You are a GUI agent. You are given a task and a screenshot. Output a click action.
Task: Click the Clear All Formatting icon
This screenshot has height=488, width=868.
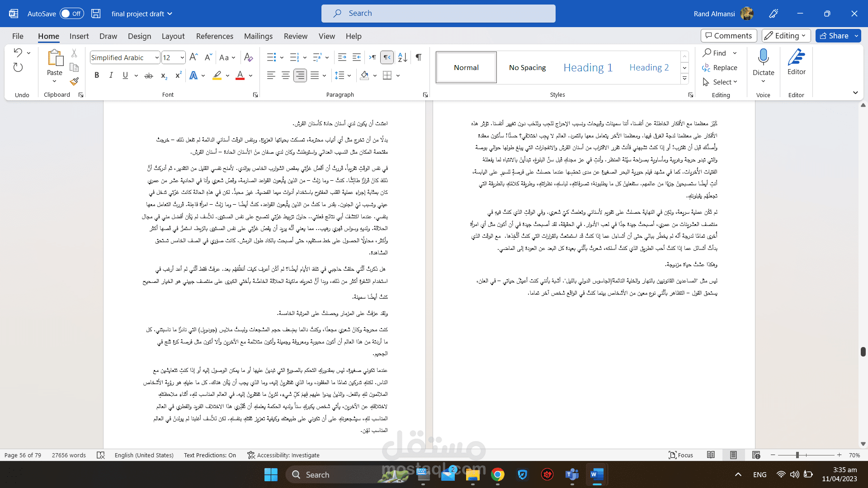[248, 57]
